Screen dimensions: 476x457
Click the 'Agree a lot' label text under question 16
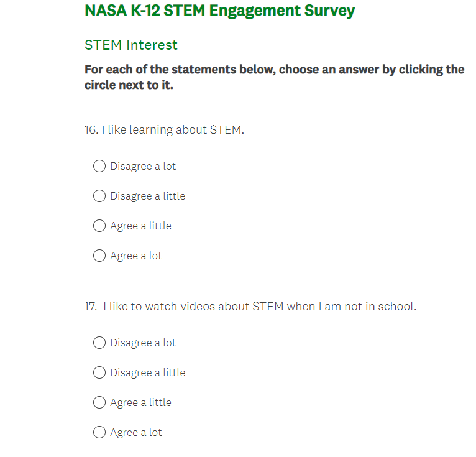[136, 256]
